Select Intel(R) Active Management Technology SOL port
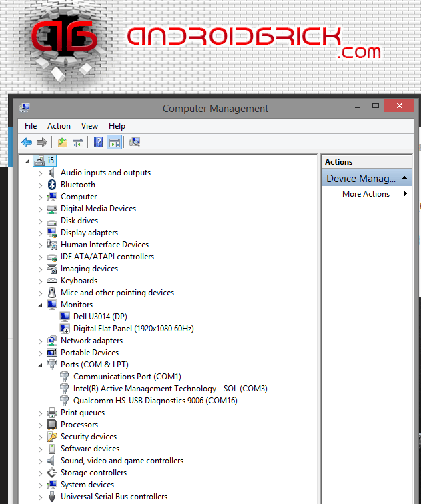 (170, 389)
